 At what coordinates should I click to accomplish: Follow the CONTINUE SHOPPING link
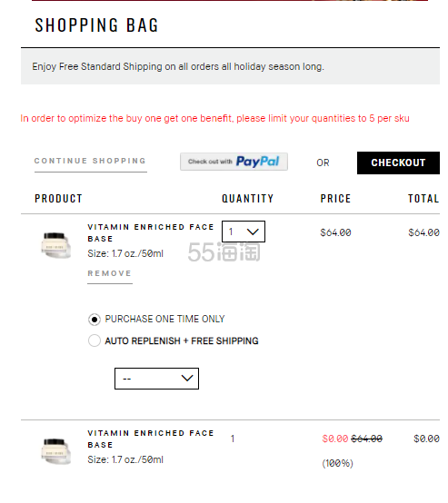[x=91, y=161]
